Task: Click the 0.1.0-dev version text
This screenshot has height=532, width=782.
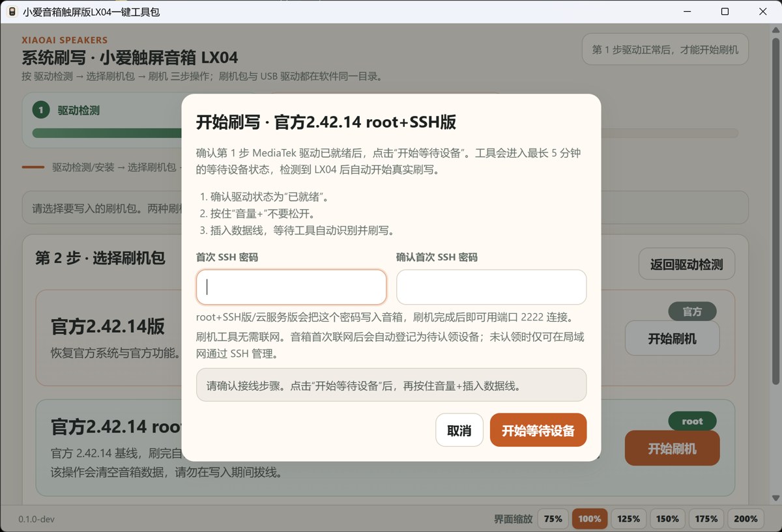Action: click(x=35, y=520)
